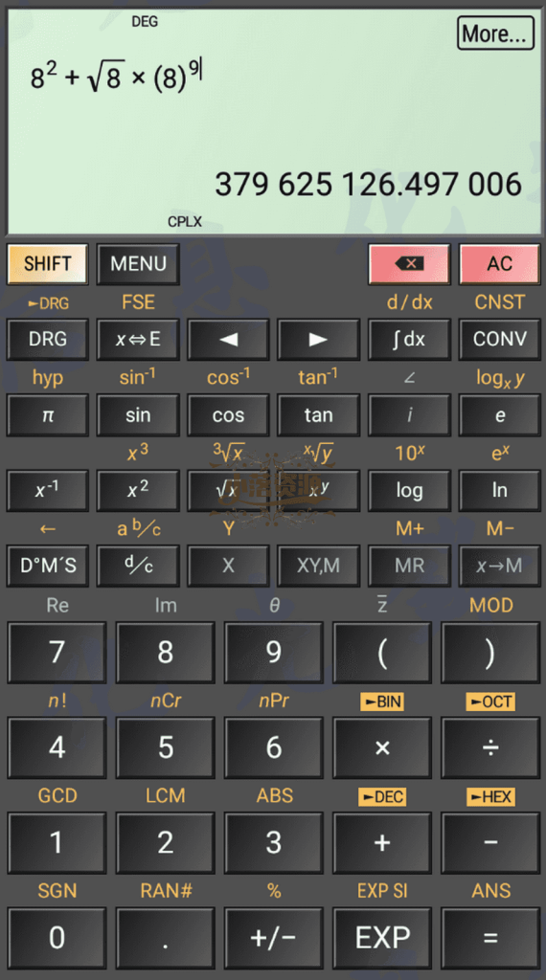
Task: Insert the imaginary unit i
Action: click(x=409, y=415)
